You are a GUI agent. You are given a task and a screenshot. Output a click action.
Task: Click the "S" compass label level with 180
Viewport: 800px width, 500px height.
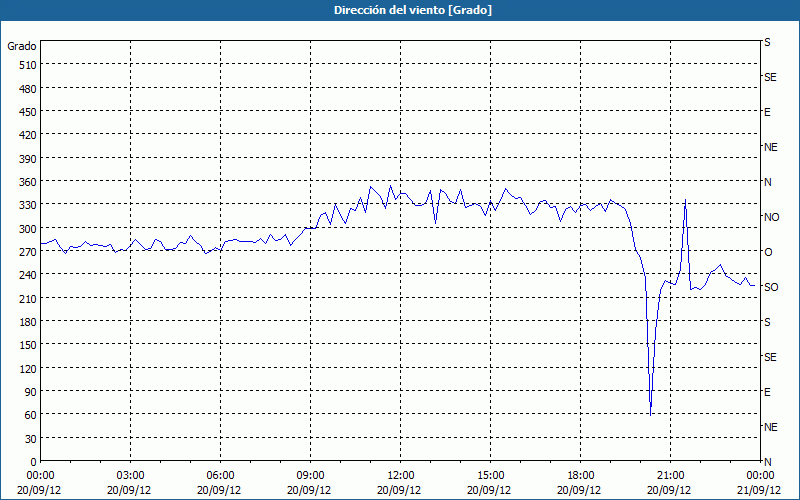pyautogui.click(x=767, y=322)
